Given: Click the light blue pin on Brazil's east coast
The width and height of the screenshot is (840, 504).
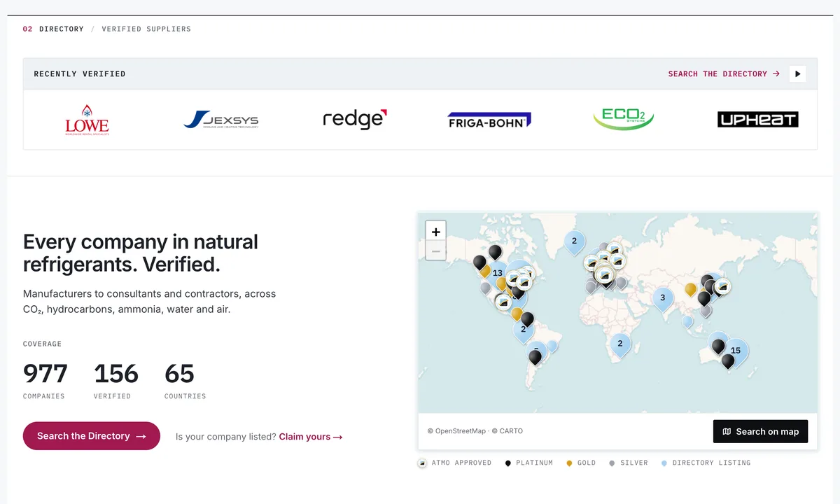Looking at the screenshot, I should pyautogui.click(x=552, y=346).
